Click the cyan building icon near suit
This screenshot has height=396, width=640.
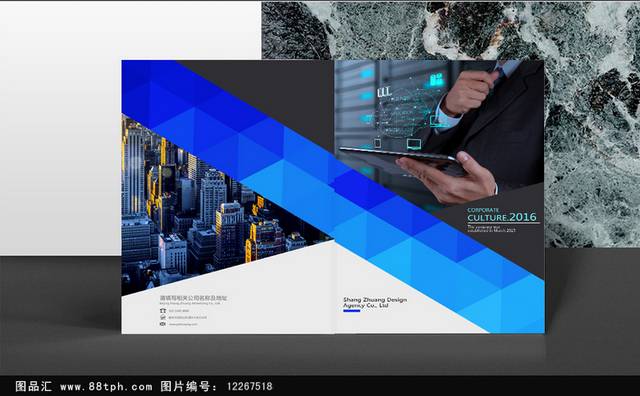436,79
